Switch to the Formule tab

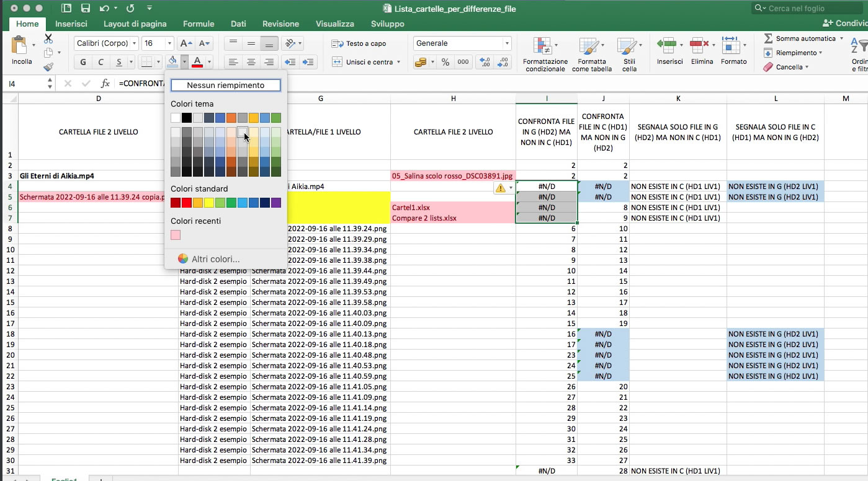pyautogui.click(x=199, y=24)
